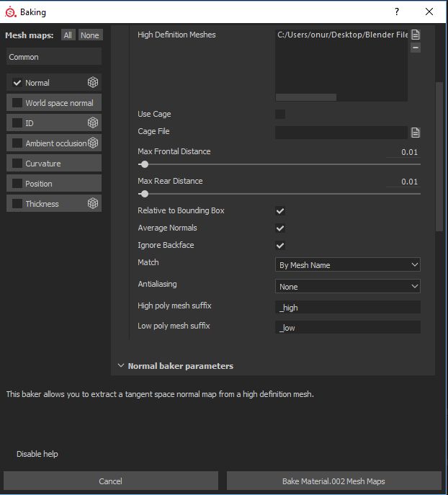The height and width of the screenshot is (495, 448).
Task: Open Ambient occlusion settings cube icon
Action: click(93, 143)
